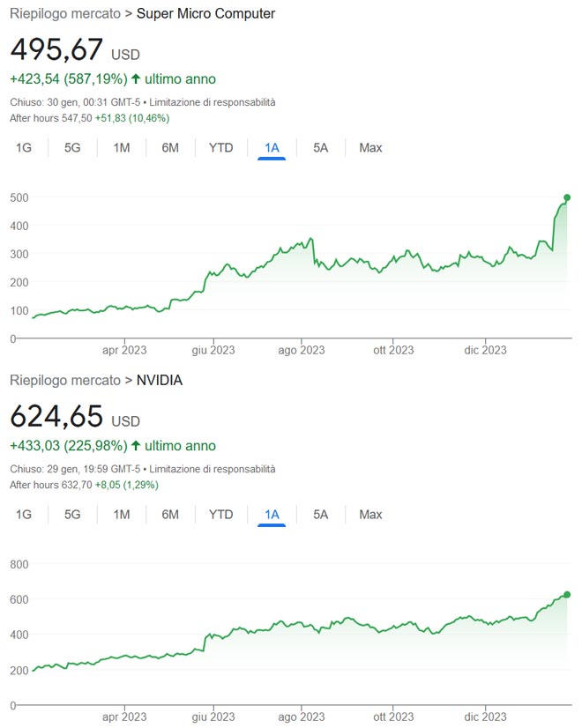Show Max range for Super Micro Computer
This screenshot has height=728, width=582.
(370, 147)
